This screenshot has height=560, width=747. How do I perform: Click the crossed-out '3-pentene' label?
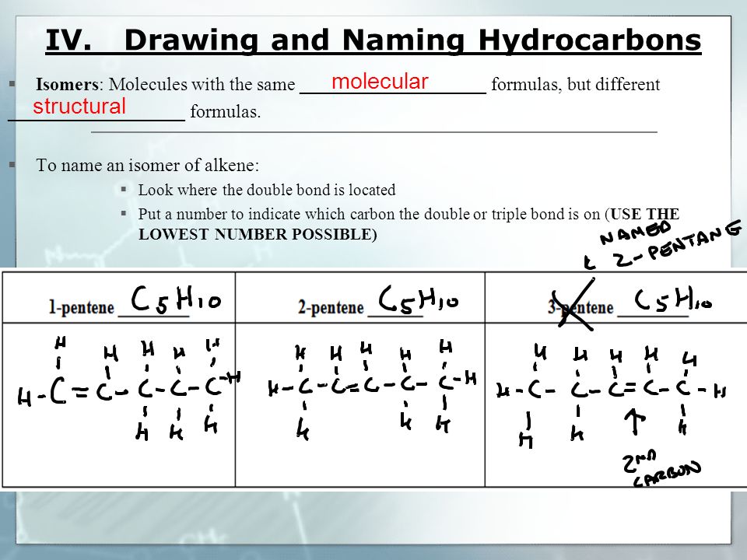[580, 307]
